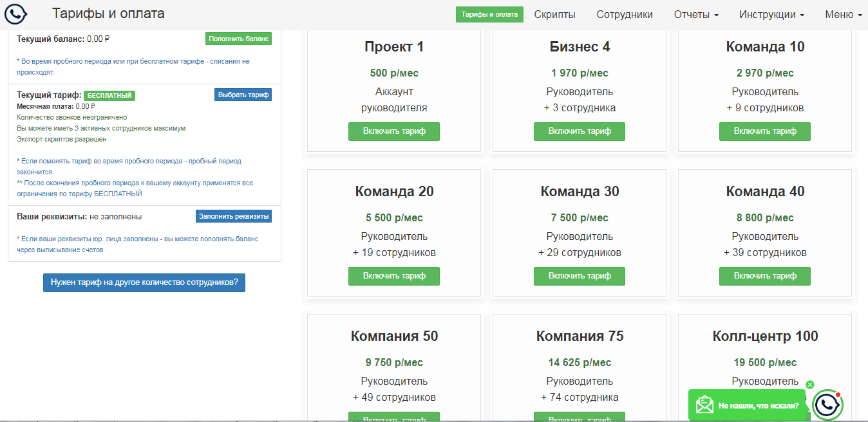Turn on the Команда 20 tariff

point(394,276)
